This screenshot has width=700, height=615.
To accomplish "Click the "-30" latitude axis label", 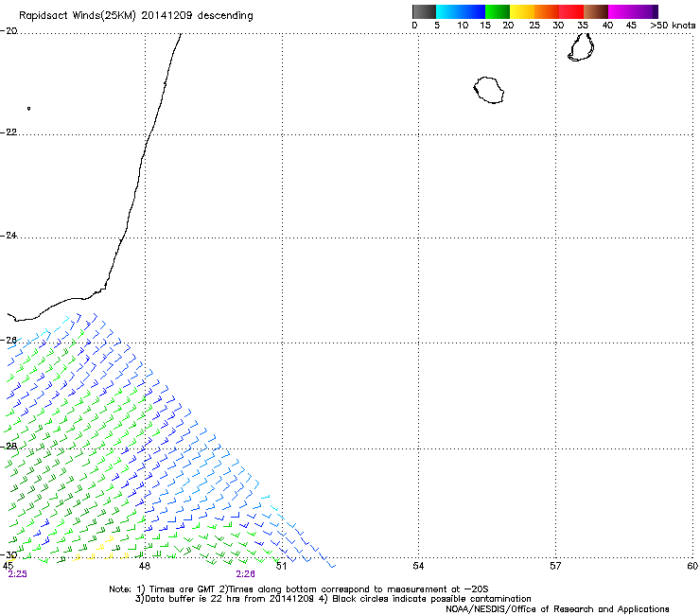I will tap(9, 555).
